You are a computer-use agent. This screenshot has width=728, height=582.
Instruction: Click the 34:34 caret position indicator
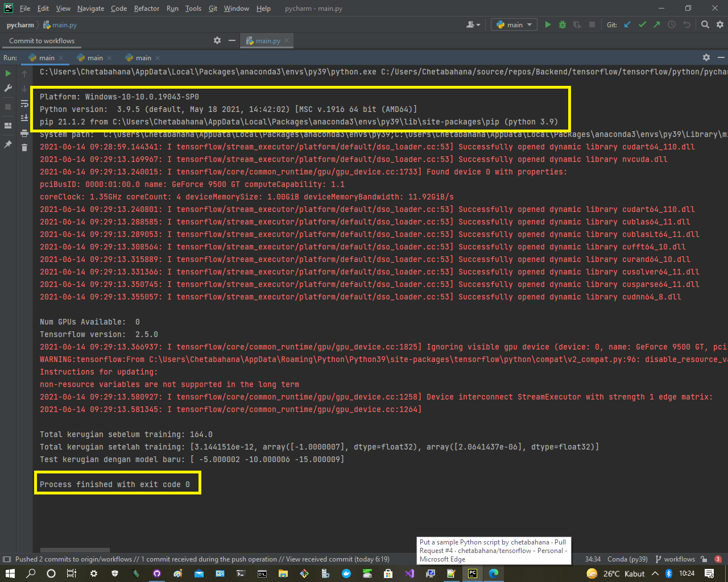tap(593, 559)
